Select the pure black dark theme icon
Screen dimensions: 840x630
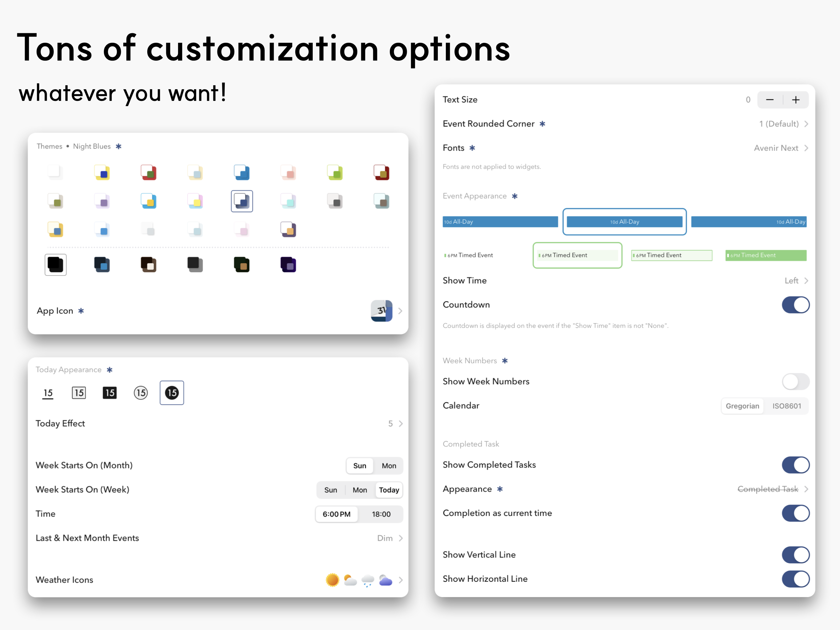click(x=55, y=265)
